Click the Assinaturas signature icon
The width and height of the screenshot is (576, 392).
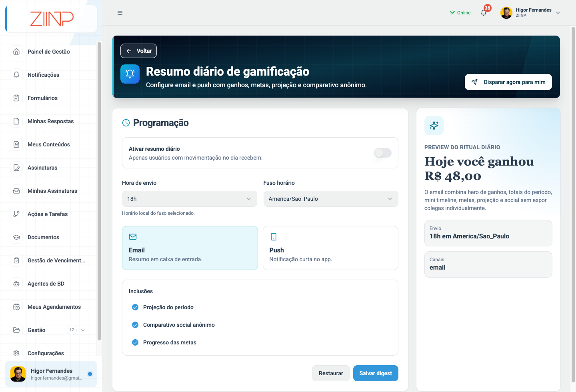pos(16,168)
